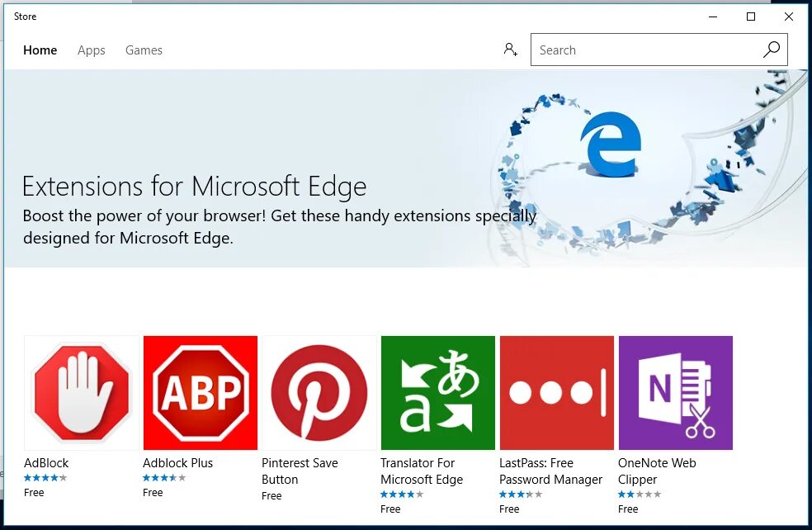Screen dimensions: 812x530
Task: Click the Adblock Plus star rating
Action: (x=164, y=478)
